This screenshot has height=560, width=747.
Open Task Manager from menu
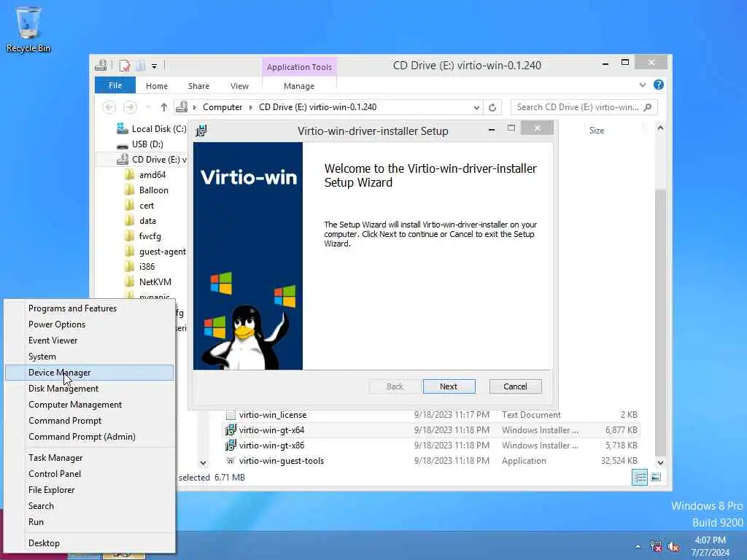[x=90, y=458]
